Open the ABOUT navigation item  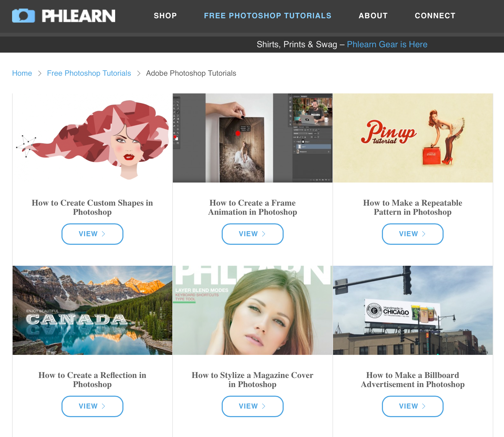click(373, 16)
